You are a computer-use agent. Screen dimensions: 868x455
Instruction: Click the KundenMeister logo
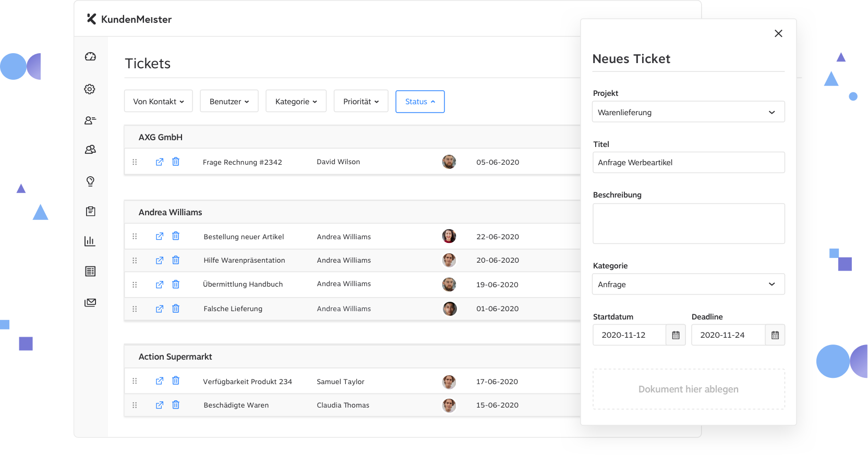(x=129, y=19)
